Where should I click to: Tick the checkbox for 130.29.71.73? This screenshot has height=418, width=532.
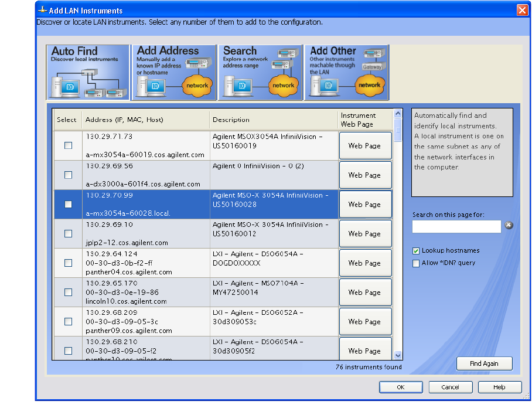click(68, 145)
